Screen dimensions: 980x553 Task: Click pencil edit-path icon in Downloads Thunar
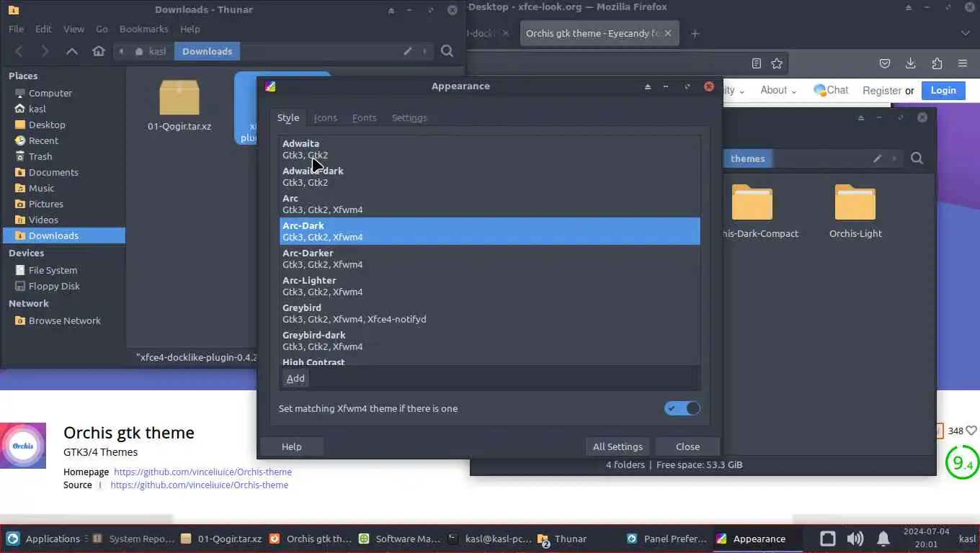coord(408,51)
